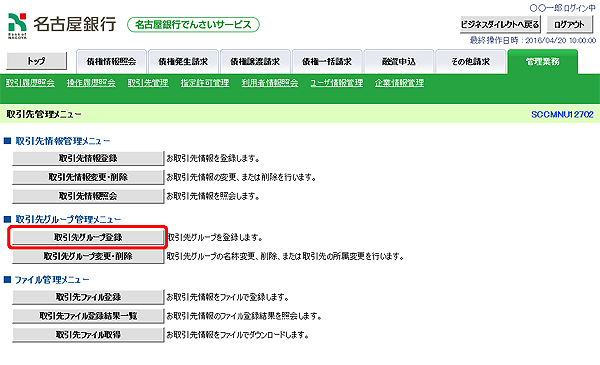
Task: Click the 取引先グループ登録 button
Action: point(88,237)
